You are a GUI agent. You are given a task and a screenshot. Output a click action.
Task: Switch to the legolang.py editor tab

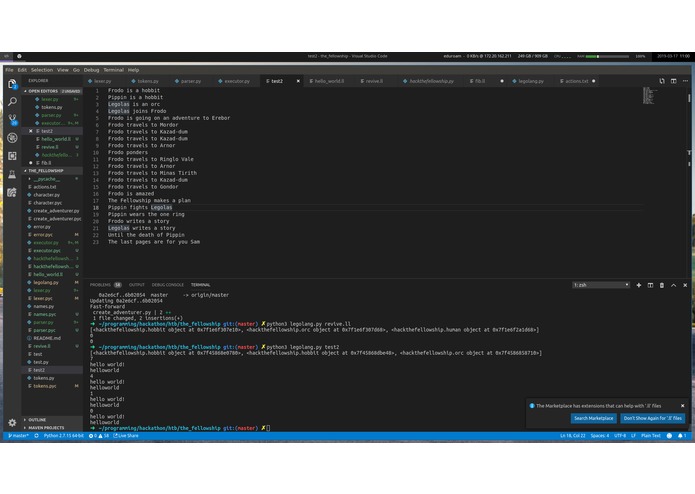[x=531, y=81]
